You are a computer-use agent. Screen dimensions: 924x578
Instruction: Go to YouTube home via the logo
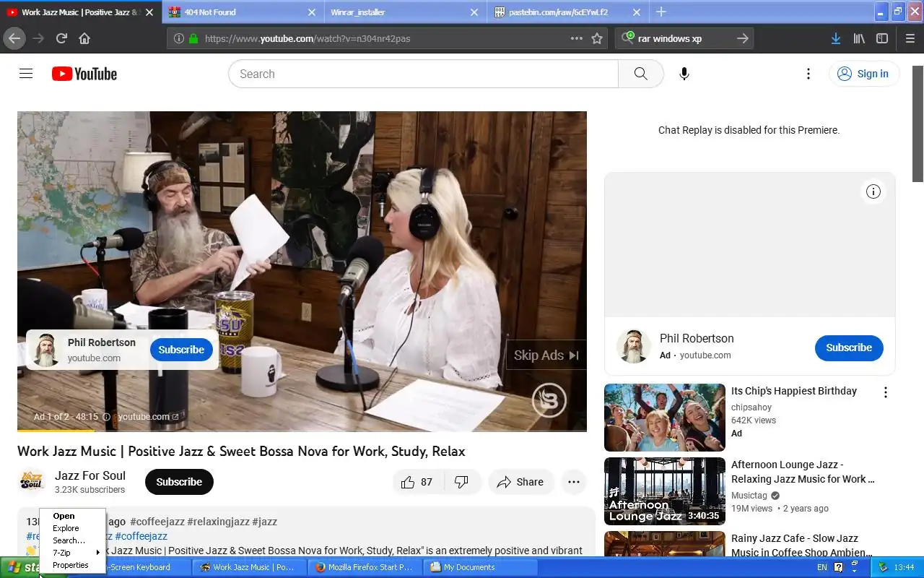tap(84, 74)
